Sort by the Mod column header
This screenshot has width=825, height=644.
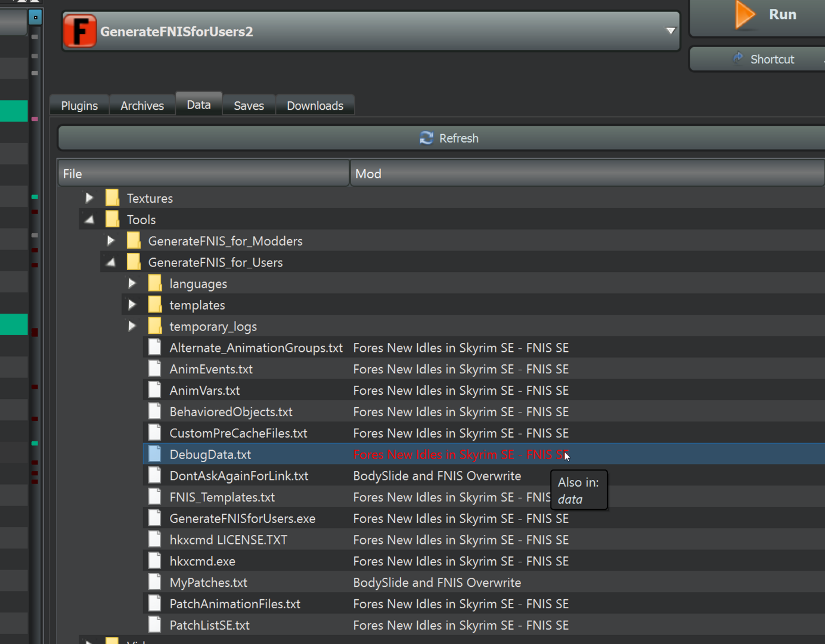587,174
